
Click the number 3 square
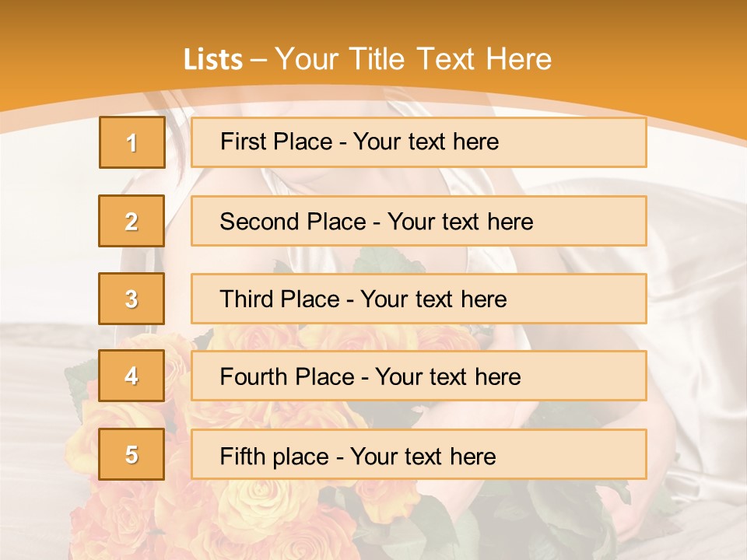pos(132,299)
